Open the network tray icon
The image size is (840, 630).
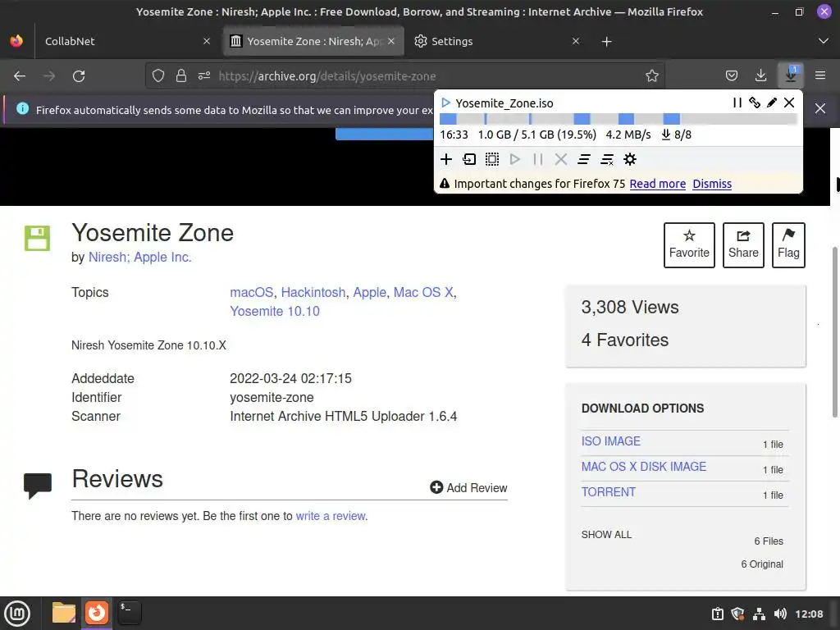pyautogui.click(x=759, y=614)
